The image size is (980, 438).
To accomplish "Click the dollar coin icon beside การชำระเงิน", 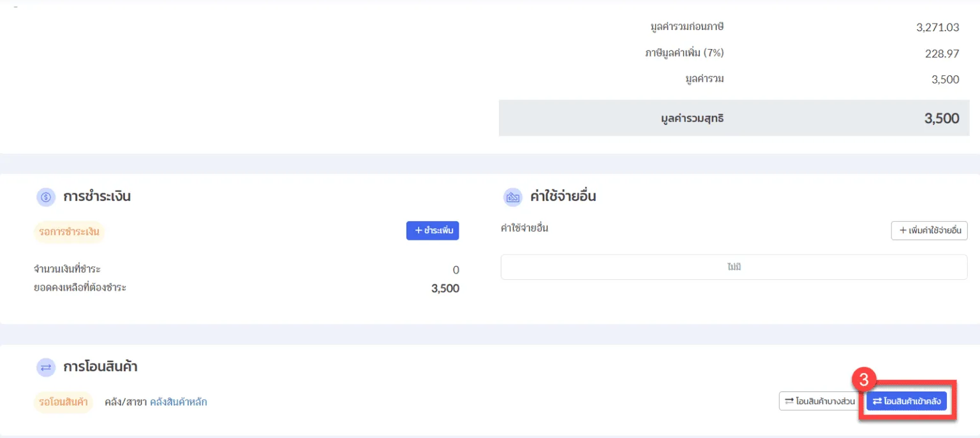I will [46, 197].
